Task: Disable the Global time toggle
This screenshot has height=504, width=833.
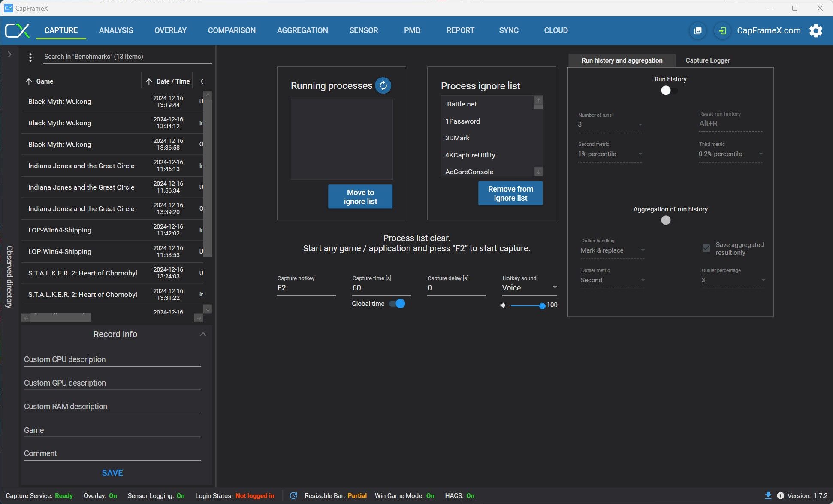Action: click(x=397, y=304)
